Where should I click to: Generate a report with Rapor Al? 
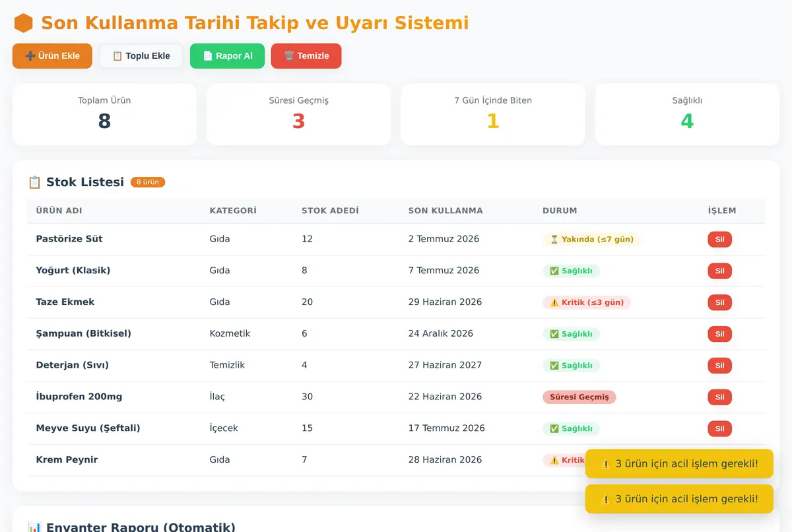click(228, 56)
